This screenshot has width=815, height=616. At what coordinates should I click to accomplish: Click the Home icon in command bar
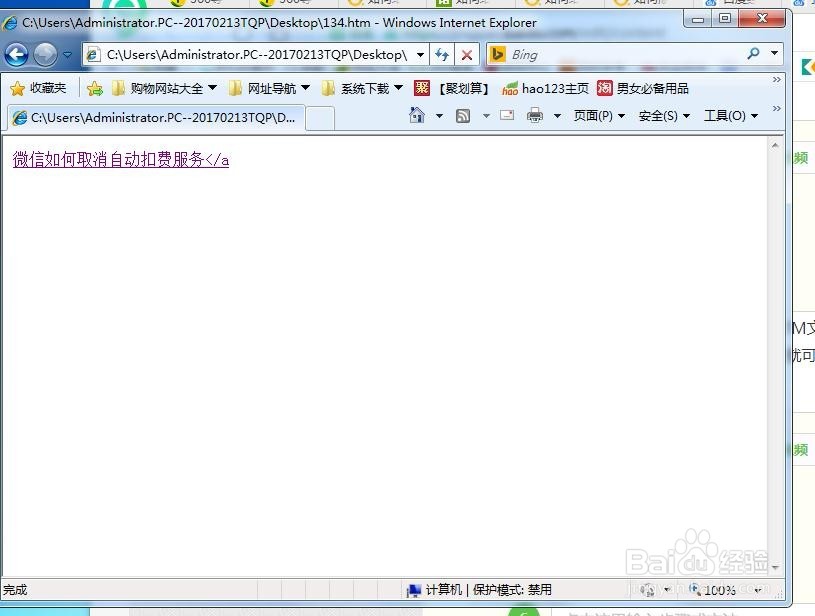point(417,115)
